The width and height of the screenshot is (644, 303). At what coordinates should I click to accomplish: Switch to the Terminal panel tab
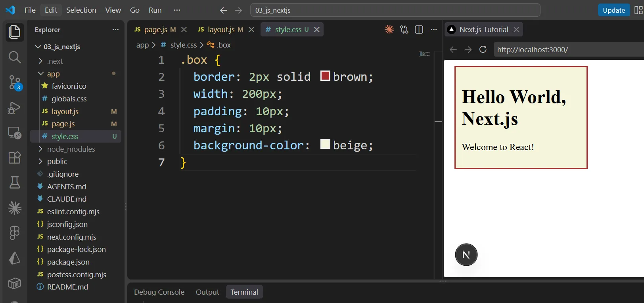click(244, 292)
